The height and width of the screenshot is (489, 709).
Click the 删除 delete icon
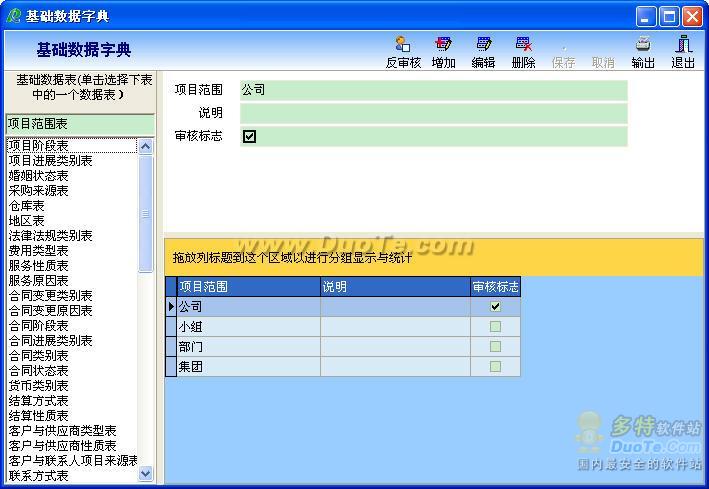click(523, 45)
